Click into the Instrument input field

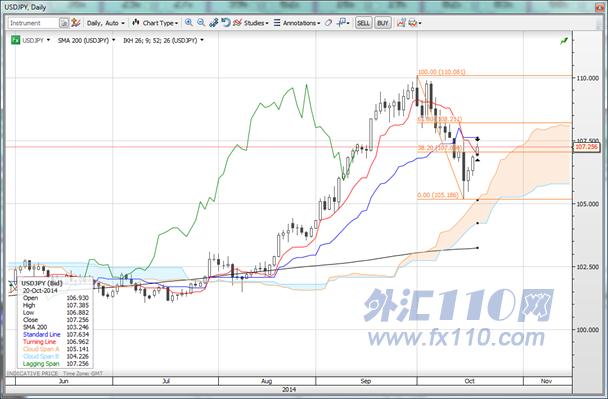(x=34, y=23)
